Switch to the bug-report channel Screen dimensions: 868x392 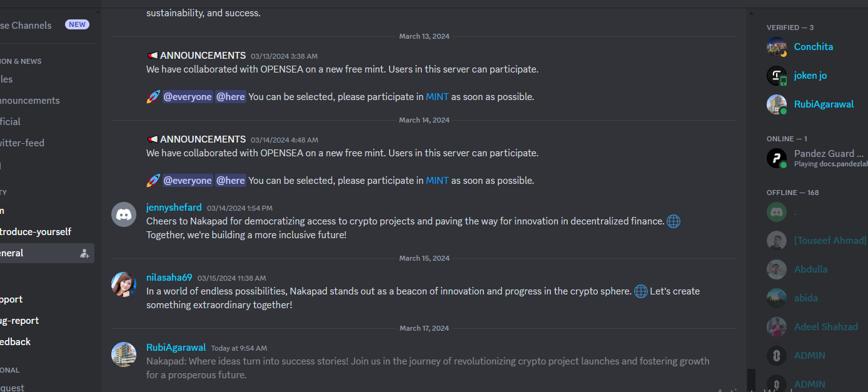19,321
